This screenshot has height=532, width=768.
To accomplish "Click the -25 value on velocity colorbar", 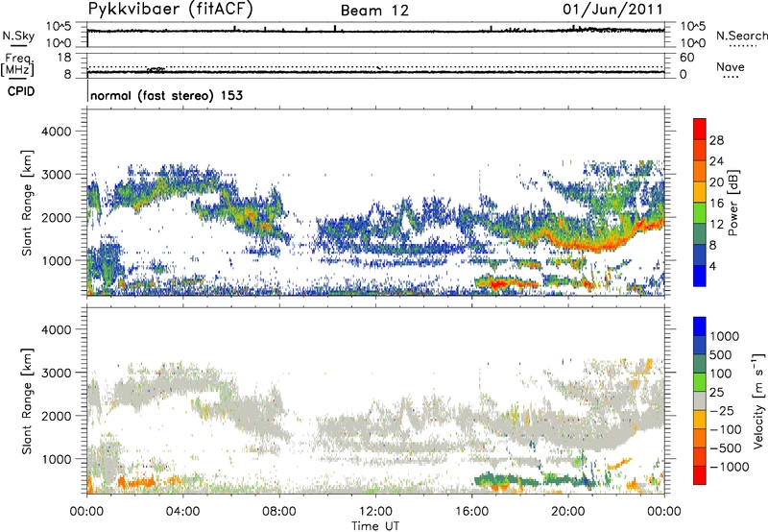I will coord(721,411).
